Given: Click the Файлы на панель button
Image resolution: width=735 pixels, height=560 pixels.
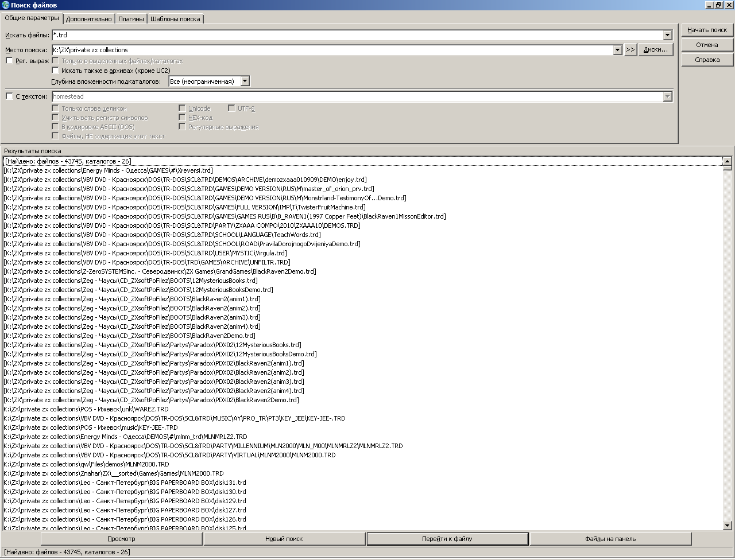Looking at the screenshot, I should [610, 539].
